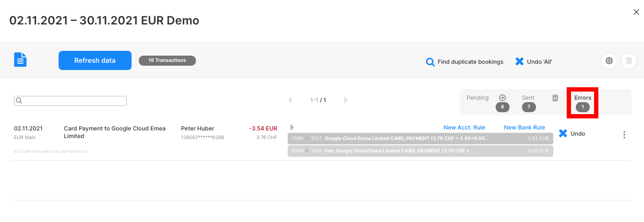Click the magnifier icon for duplicate bookings
Image resolution: width=644 pixels, height=222 pixels.
pos(430,62)
